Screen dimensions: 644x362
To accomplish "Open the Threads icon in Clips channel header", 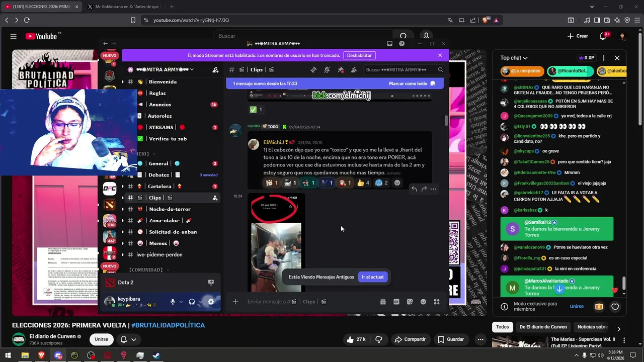I will [x=313, y=70].
